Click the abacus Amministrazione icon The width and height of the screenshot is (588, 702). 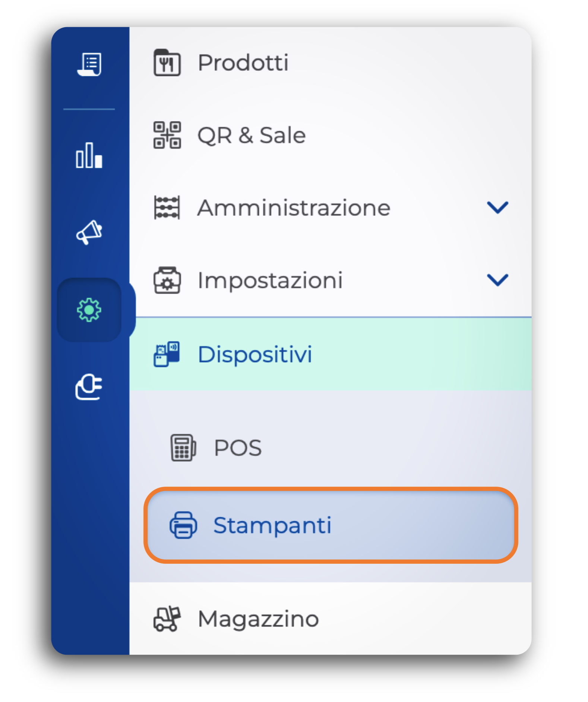pyautogui.click(x=167, y=208)
